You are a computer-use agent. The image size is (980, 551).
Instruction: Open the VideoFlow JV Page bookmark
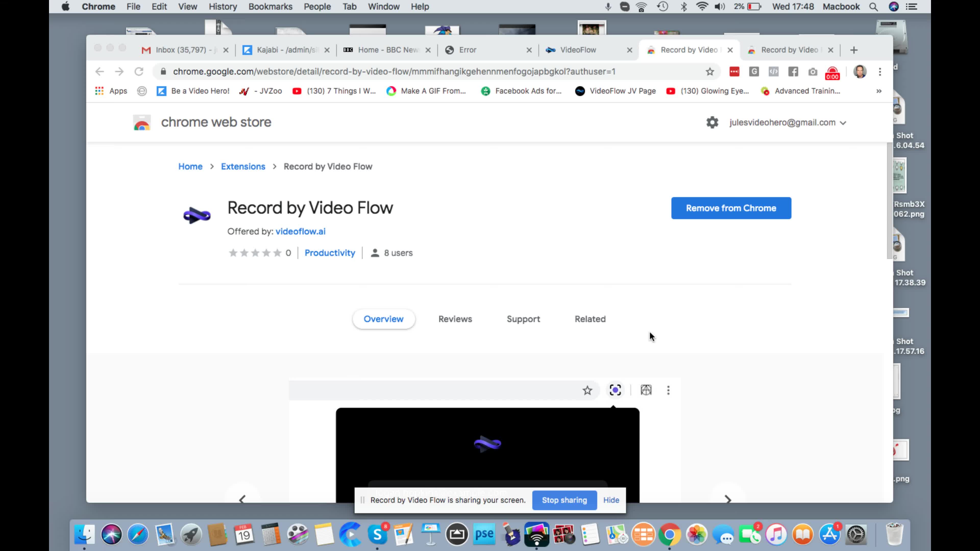(616, 91)
